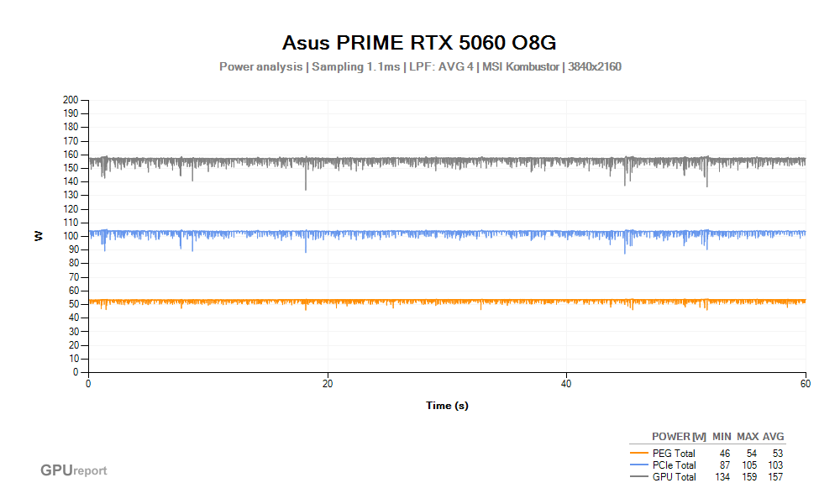The height and width of the screenshot is (504, 840).
Task: Click the 60 tick on the time axis
Action: (x=806, y=384)
